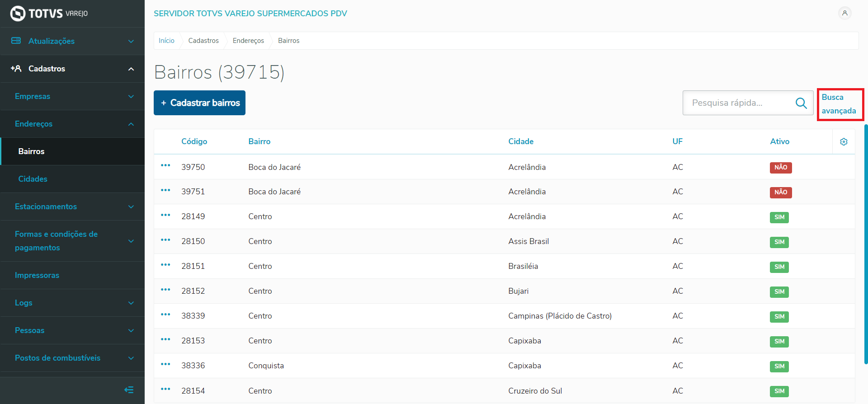
Task: Collapse the sidebar menu icon
Action: (129, 390)
